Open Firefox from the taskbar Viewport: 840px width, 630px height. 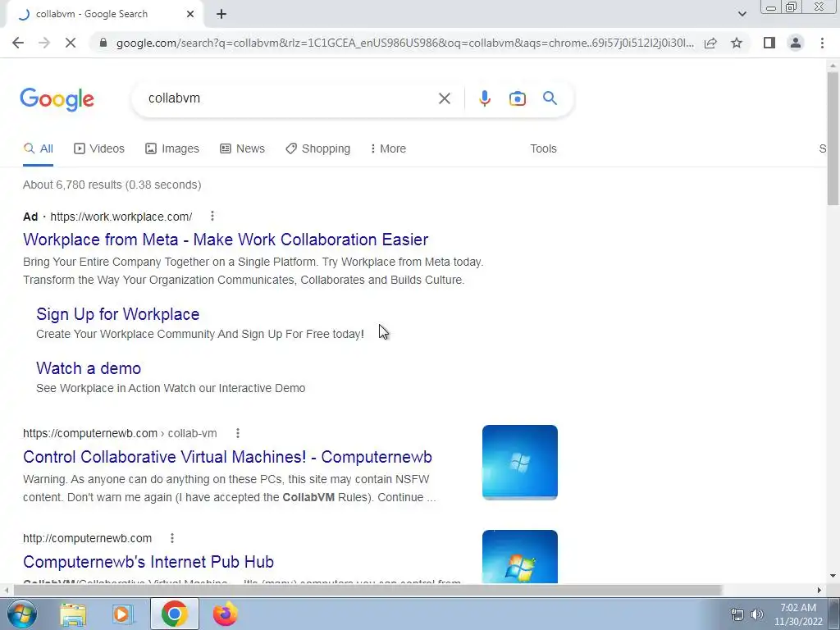225,614
